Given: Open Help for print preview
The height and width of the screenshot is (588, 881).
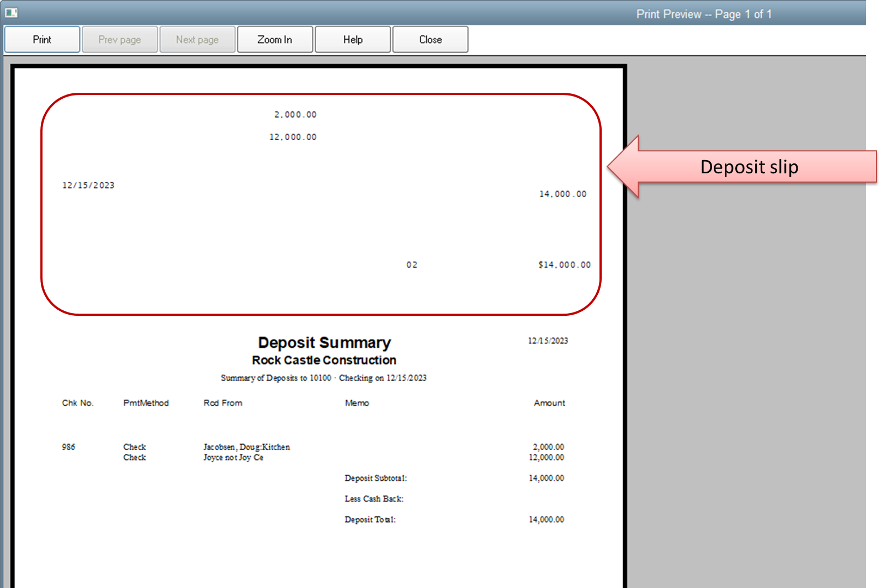Looking at the screenshot, I should [353, 40].
